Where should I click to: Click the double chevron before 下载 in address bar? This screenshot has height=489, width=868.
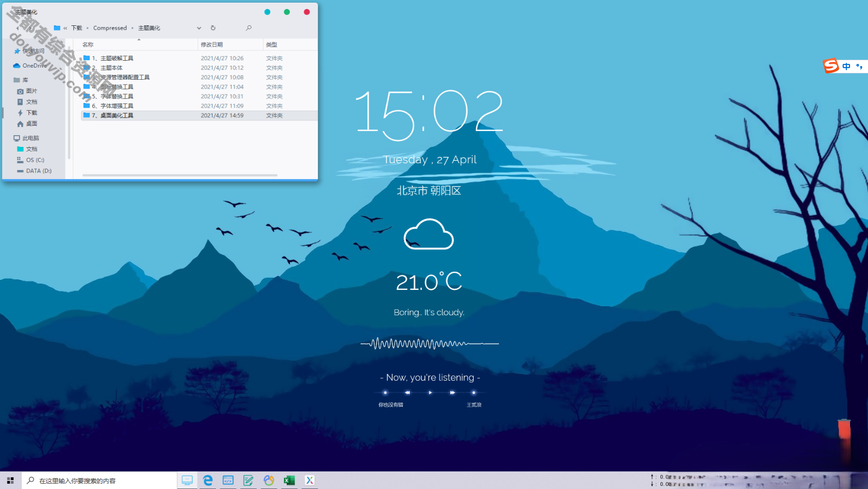(x=65, y=28)
